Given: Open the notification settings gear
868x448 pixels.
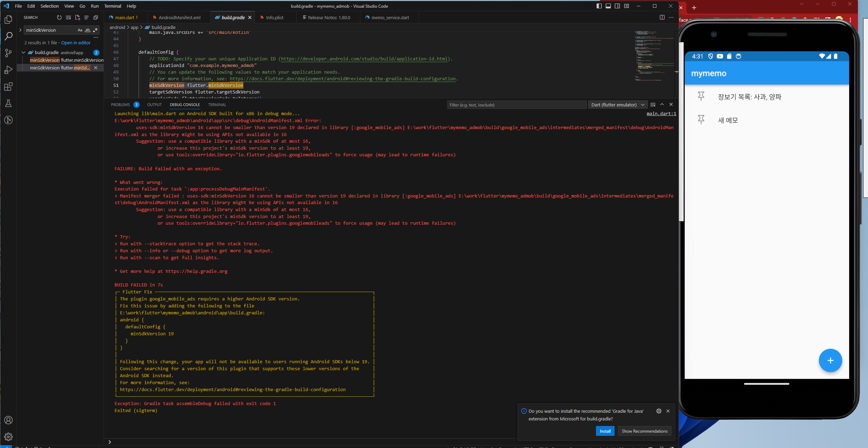Looking at the screenshot, I should [659, 411].
